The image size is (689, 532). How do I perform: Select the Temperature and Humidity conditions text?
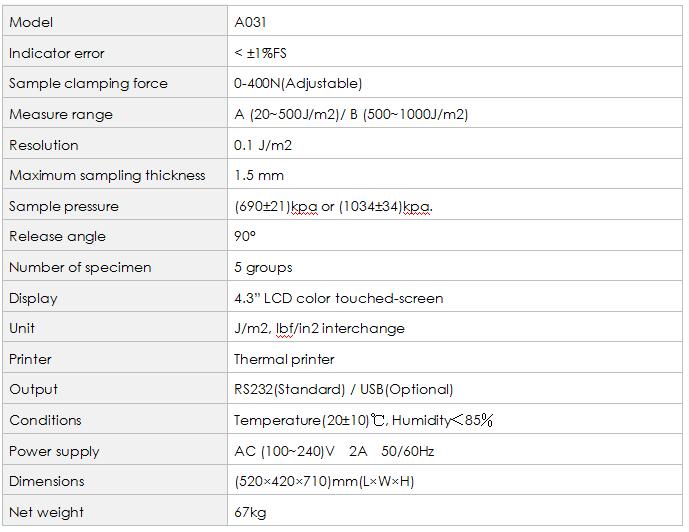(x=363, y=420)
